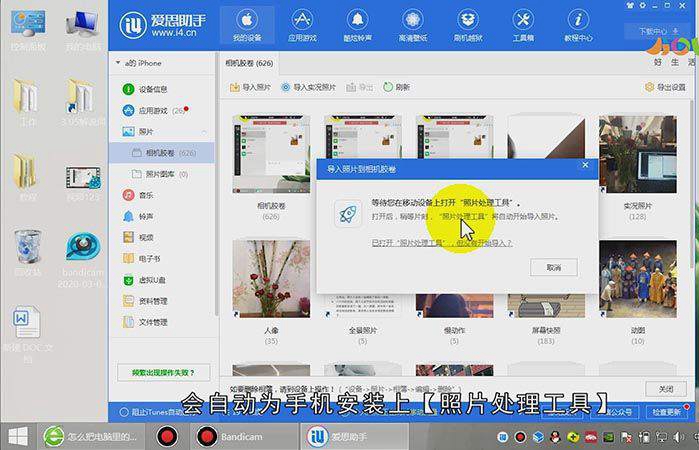Open the 新建 DOC 文档 desktop file
Image resolution: width=699 pixels, height=450 pixels.
click(x=28, y=334)
